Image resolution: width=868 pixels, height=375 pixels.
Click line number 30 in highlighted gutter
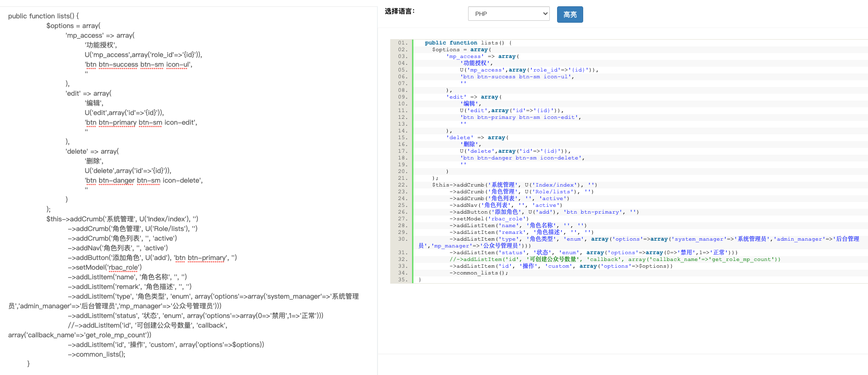[x=402, y=239]
